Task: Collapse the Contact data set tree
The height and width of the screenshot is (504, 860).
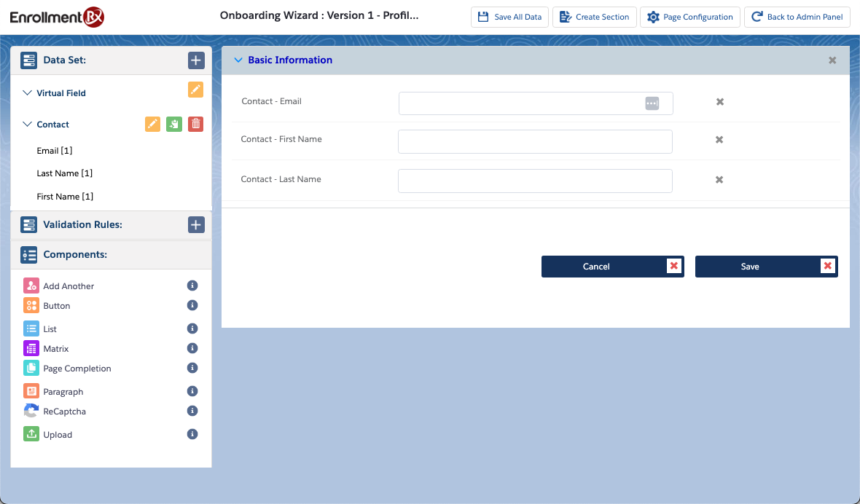Action: click(x=28, y=125)
